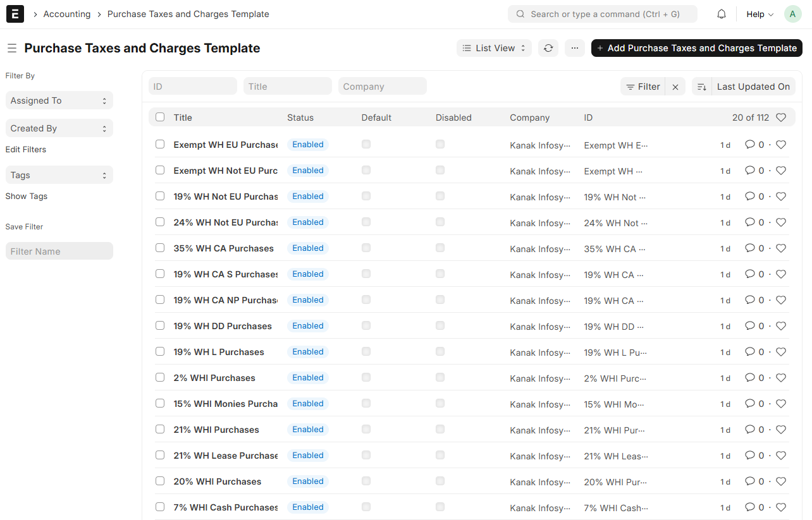Click Add Purchase Taxes and Charges Template
Image resolution: width=812 pixels, height=520 pixels.
point(697,48)
